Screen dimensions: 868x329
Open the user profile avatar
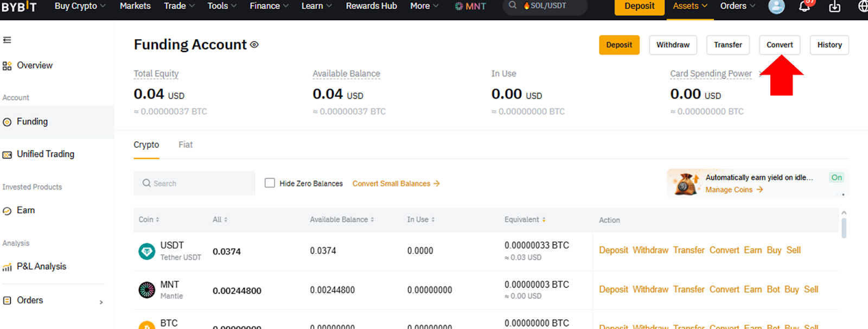pos(776,7)
